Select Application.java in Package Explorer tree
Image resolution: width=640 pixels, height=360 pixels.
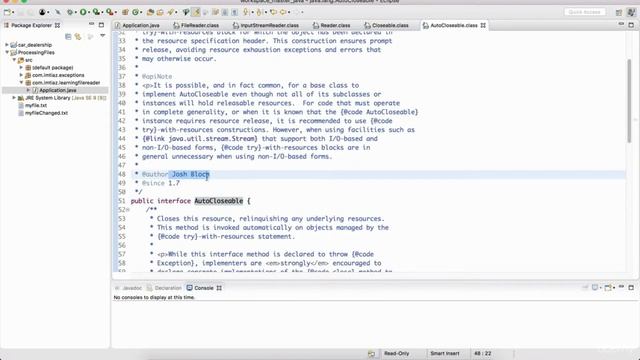[58, 90]
